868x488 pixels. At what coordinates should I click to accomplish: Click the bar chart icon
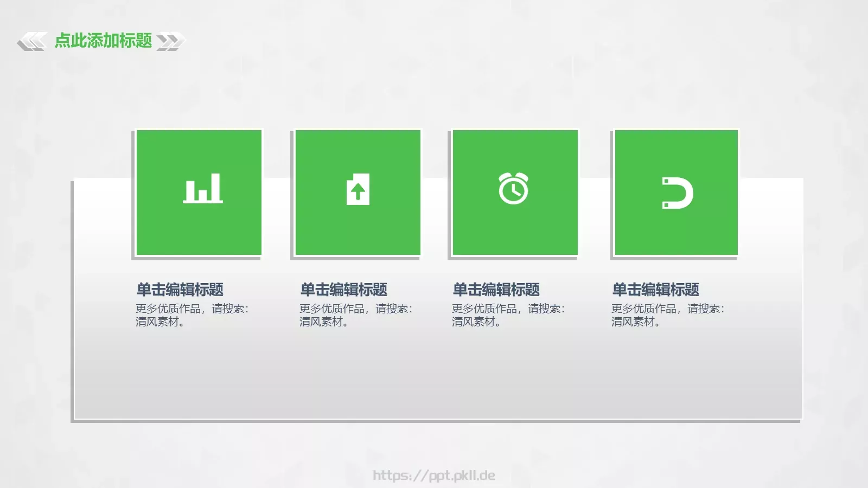[x=203, y=188]
